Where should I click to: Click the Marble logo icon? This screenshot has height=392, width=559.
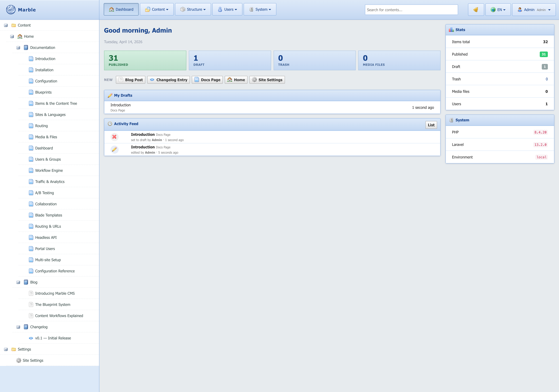click(x=11, y=10)
